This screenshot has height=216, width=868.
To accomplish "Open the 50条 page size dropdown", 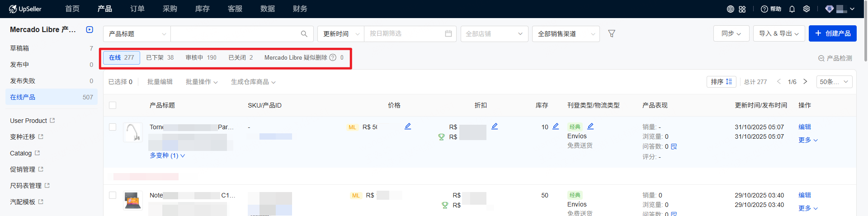I will [x=835, y=82].
